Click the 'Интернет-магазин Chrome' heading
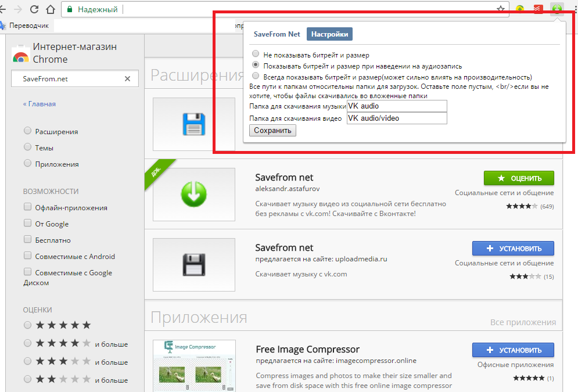This screenshot has height=392, width=578. 75,53
